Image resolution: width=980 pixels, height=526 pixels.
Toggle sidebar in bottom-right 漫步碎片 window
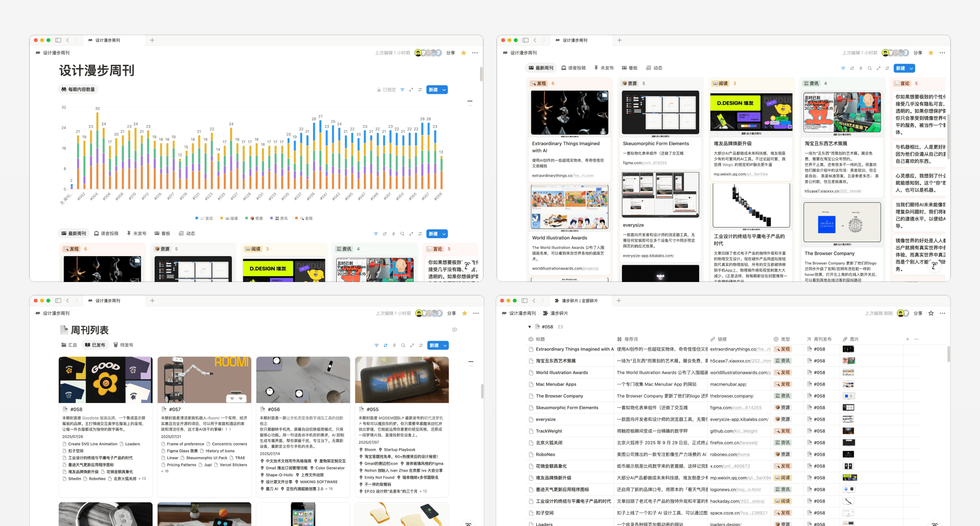tap(524, 301)
